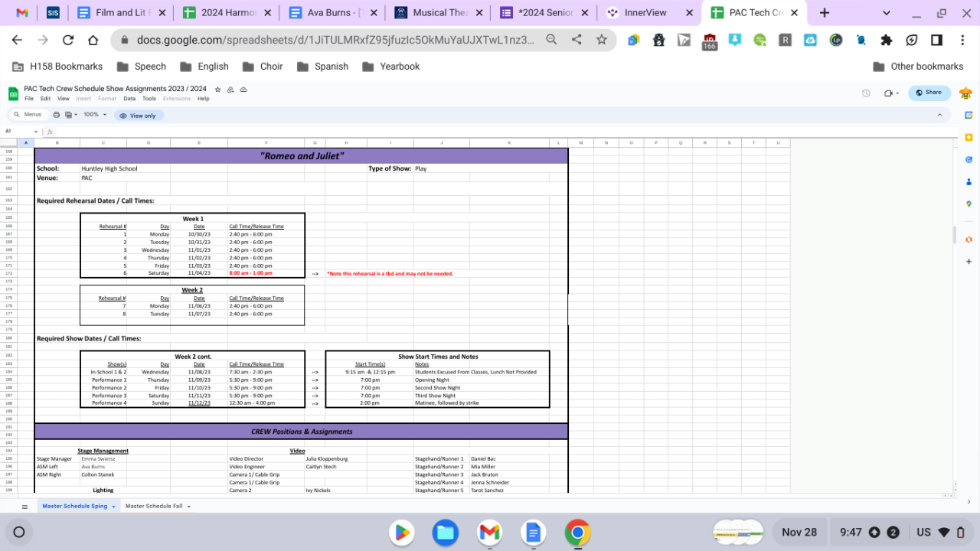Screen dimensions: 980x551
Task: Expand Master Schedule Fall tab options
Action: click(x=188, y=507)
